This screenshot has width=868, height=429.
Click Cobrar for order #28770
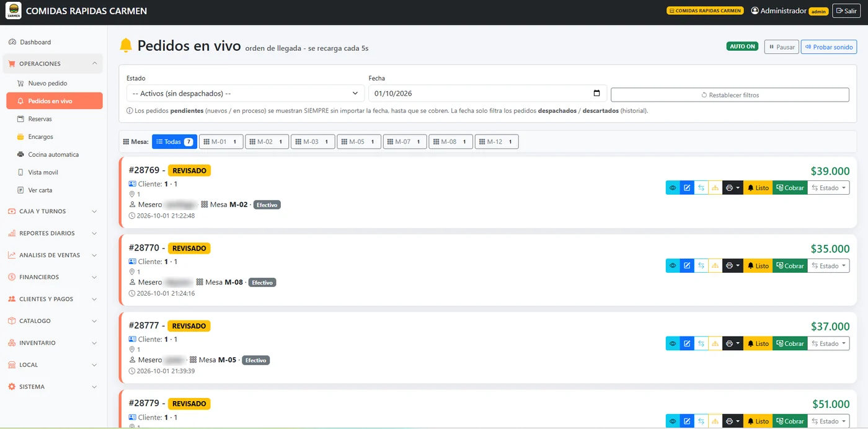790,266
